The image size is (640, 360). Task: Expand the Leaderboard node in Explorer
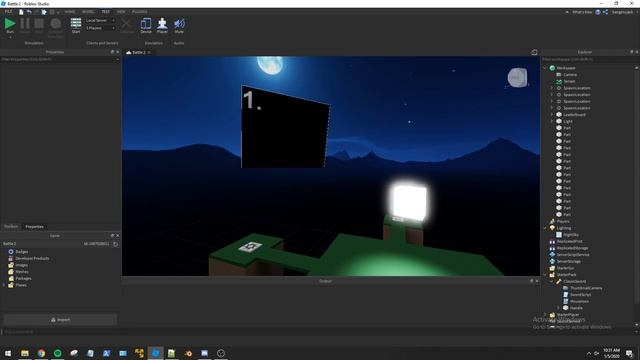point(552,115)
